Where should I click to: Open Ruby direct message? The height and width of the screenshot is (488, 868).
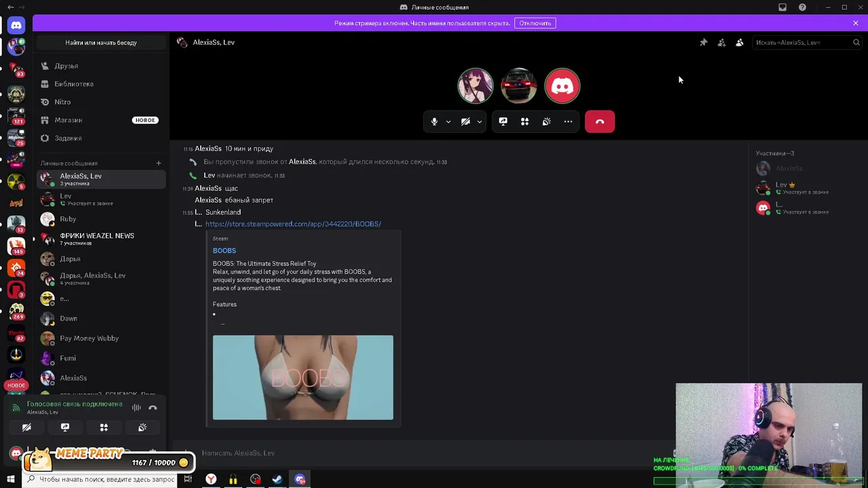(101, 219)
